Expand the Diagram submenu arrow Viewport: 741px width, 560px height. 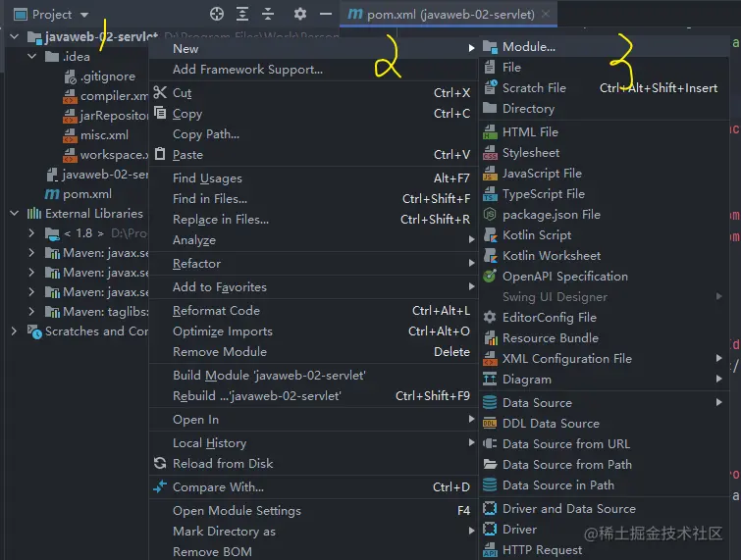tap(718, 379)
